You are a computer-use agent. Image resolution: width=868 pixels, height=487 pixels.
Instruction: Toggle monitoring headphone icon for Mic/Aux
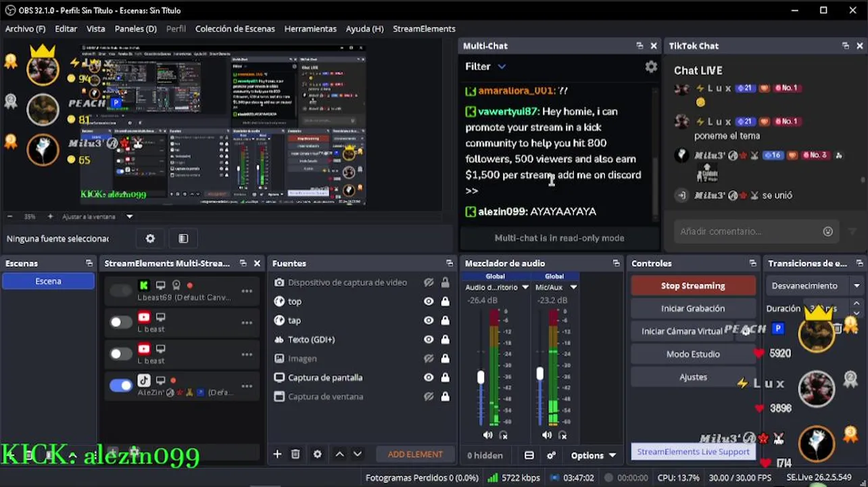click(562, 435)
